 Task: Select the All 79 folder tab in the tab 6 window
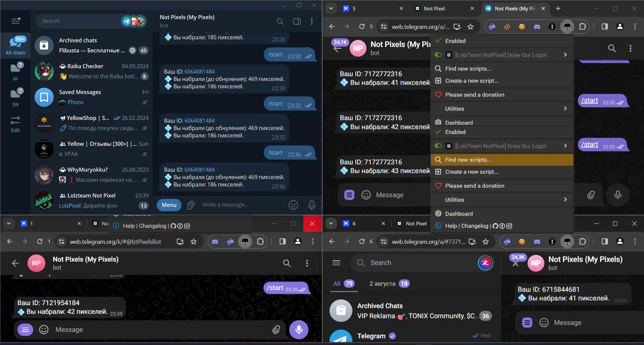[x=344, y=284]
